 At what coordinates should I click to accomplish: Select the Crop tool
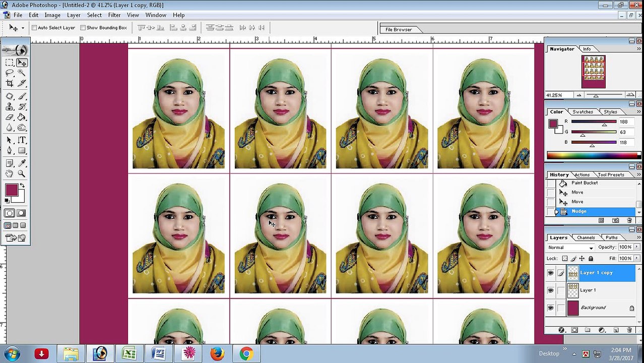click(x=10, y=83)
